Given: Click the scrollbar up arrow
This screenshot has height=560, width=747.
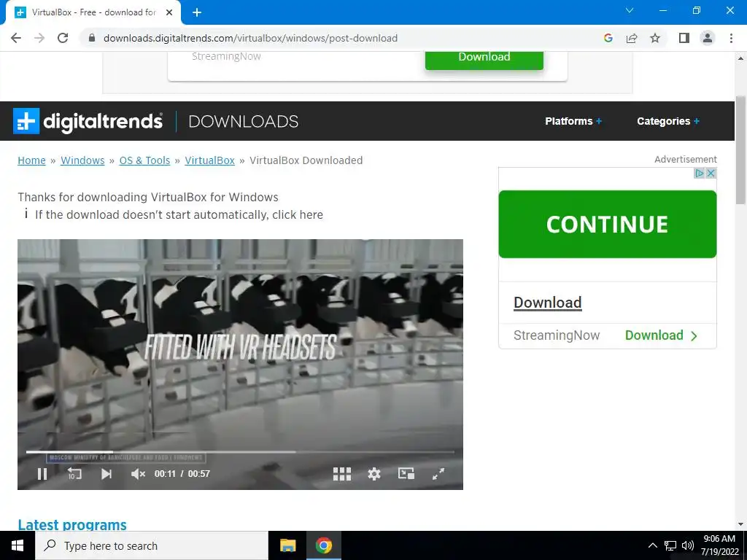Looking at the screenshot, I should (740, 58).
